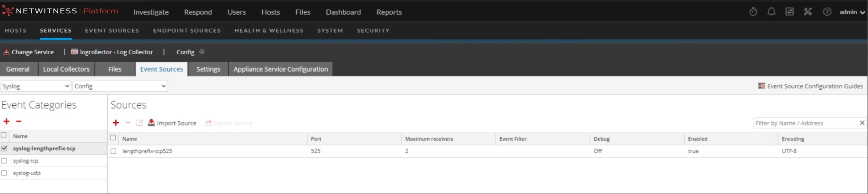Go to ENDPOINT SOURCES admin tab
Screen dimensions: 868x194
[187, 30]
